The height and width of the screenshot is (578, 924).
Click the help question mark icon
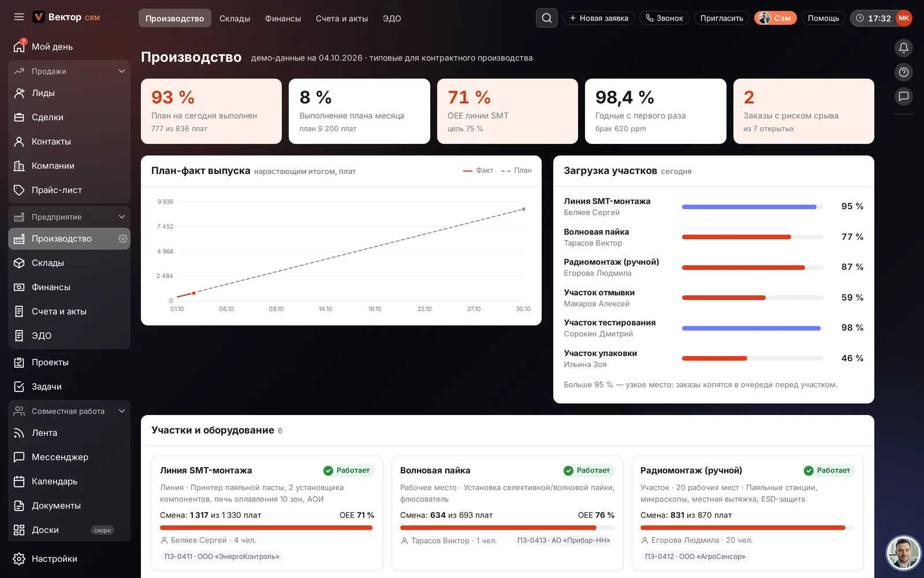coord(904,72)
